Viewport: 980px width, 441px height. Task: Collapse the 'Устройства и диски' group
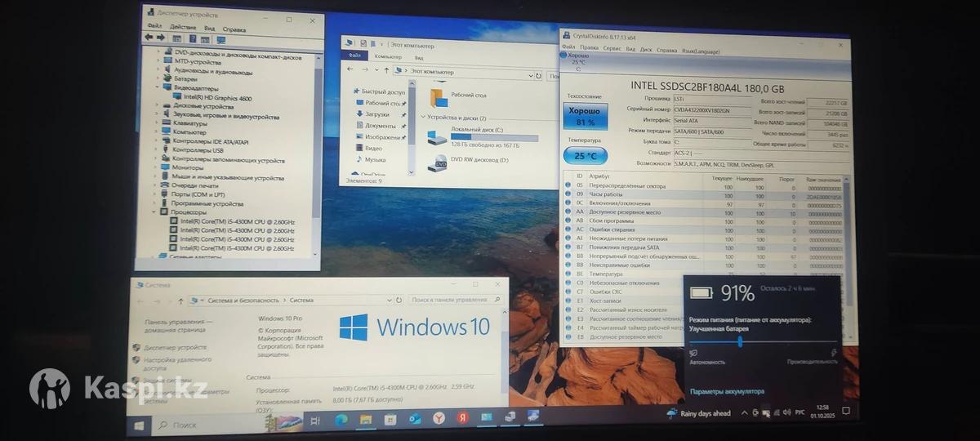pyautogui.click(x=422, y=118)
